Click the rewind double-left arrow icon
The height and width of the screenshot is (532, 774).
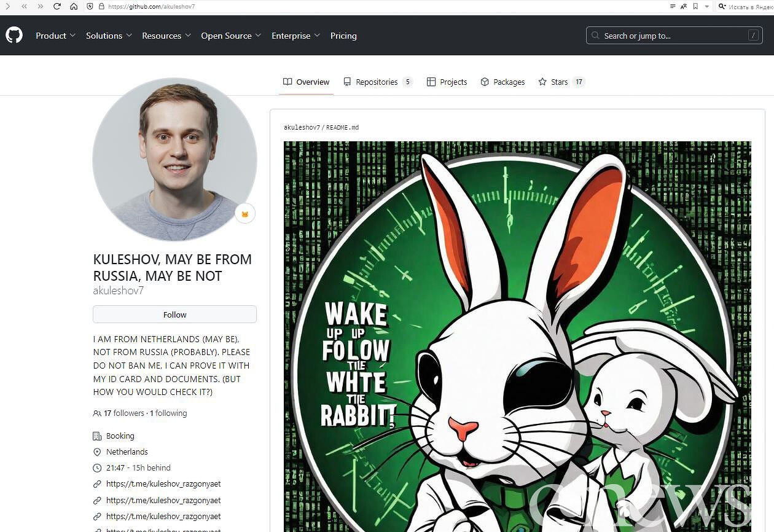coord(24,6)
